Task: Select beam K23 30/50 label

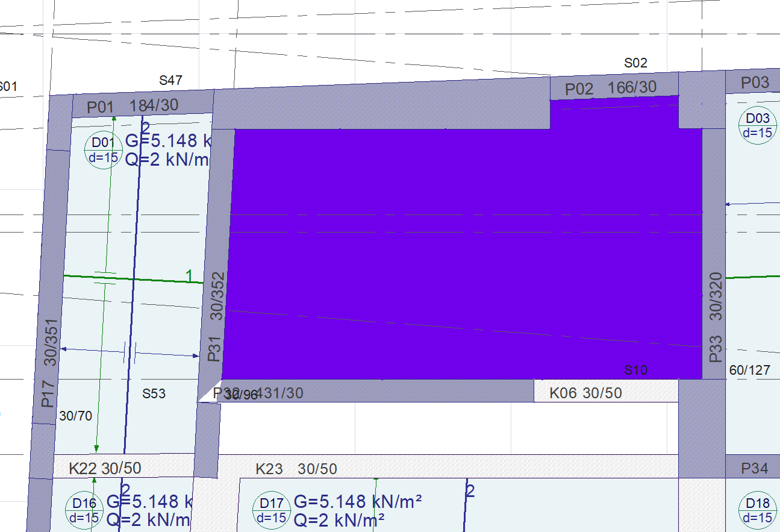Action: click(296, 469)
